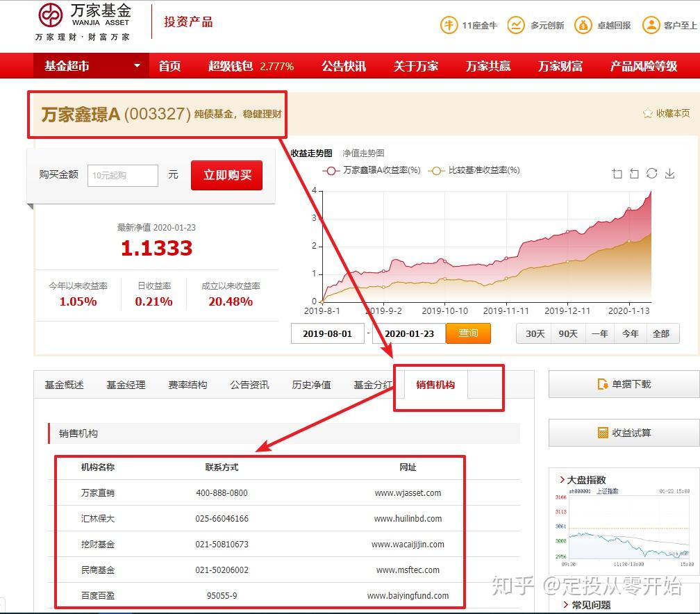Click the 收藏本页 star icon
Viewport: 700px width, 614px height.
(x=648, y=113)
